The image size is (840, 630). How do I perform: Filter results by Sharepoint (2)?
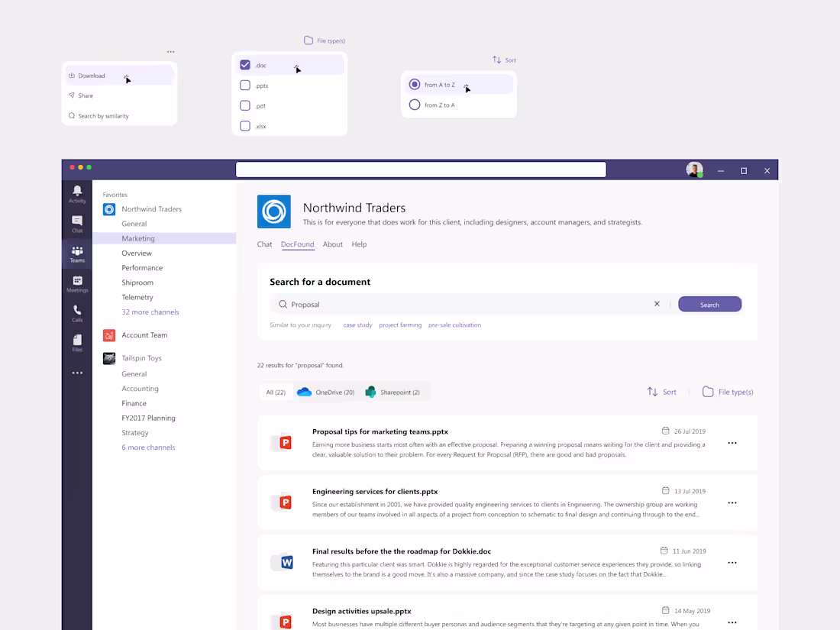393,393
